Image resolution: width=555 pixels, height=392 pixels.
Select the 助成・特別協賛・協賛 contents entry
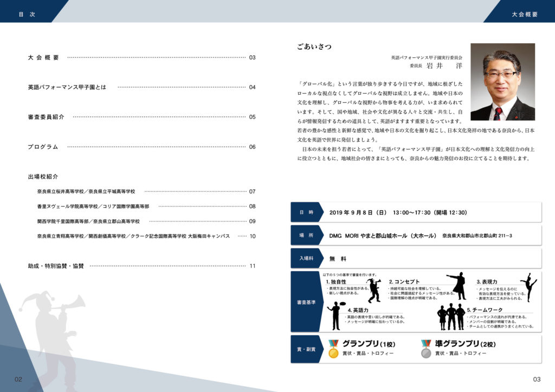[x=141, y=266]
